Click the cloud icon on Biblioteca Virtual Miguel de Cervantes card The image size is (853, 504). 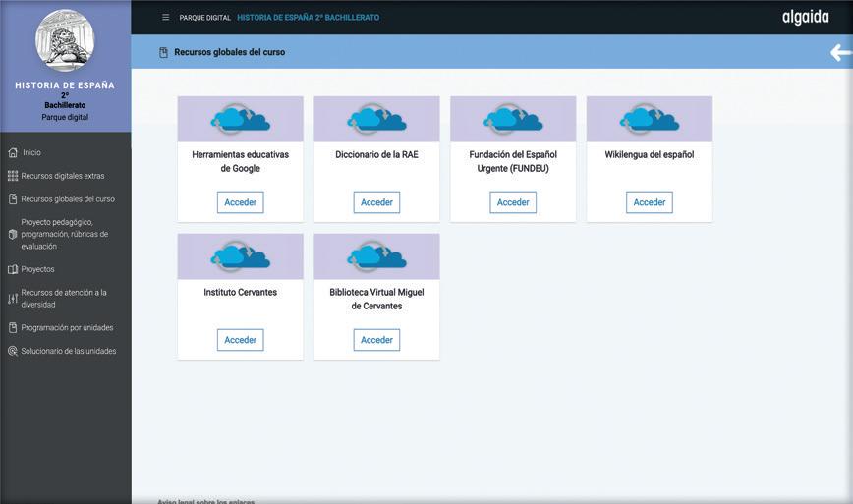click(x=376, y=256)
